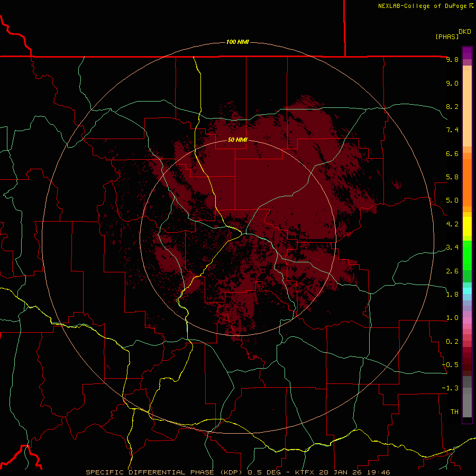Select the 3.4 legend value

[x=452, y=248]
